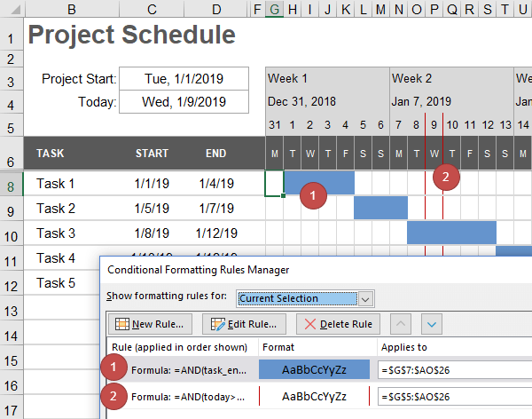Select the AND(task_en... formula rule
Image resolution: width=532 pixels, height=419 pixels.
189,370
